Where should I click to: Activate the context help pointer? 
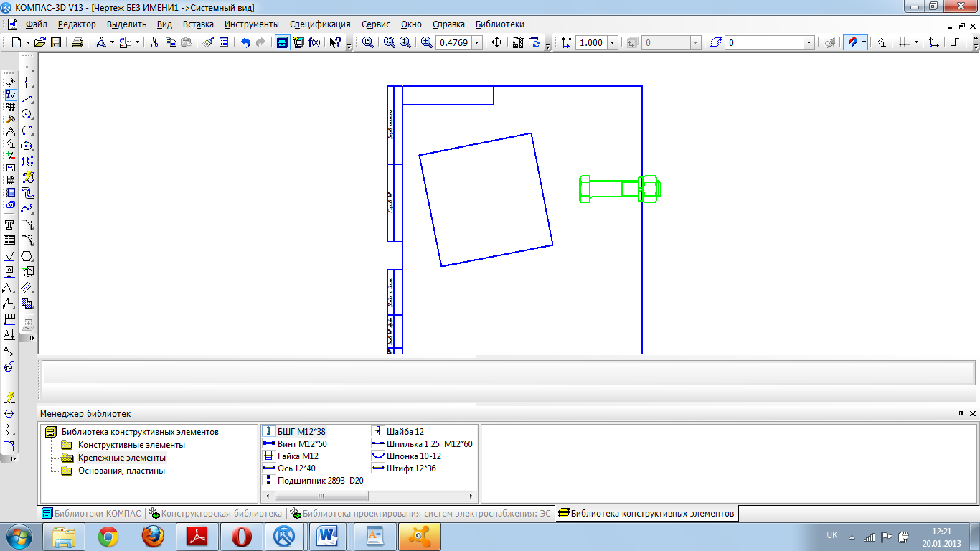335,42
